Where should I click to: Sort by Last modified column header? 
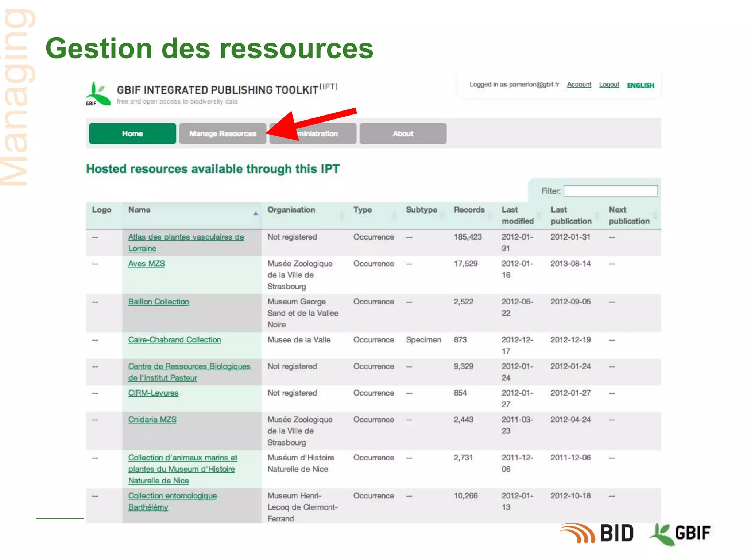[518, 215]
